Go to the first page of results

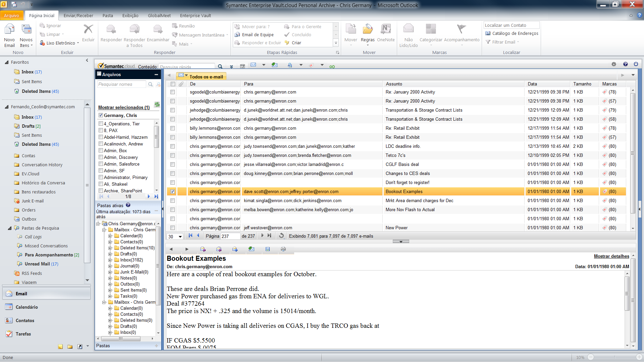pos(191,236)
